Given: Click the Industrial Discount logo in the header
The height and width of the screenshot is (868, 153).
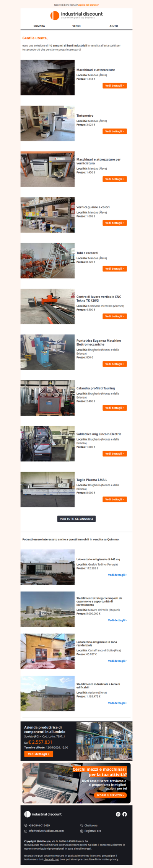Looking at the screenshot, I should [x=76, y=15].
